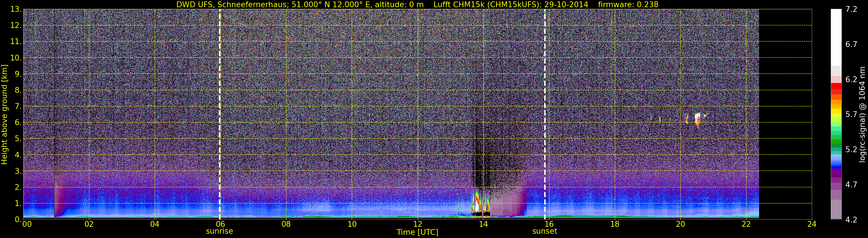Viewport: 868px width, 238px height.
Task: Click the 'Time [UTC]' axis label
Action: point(417,232)
